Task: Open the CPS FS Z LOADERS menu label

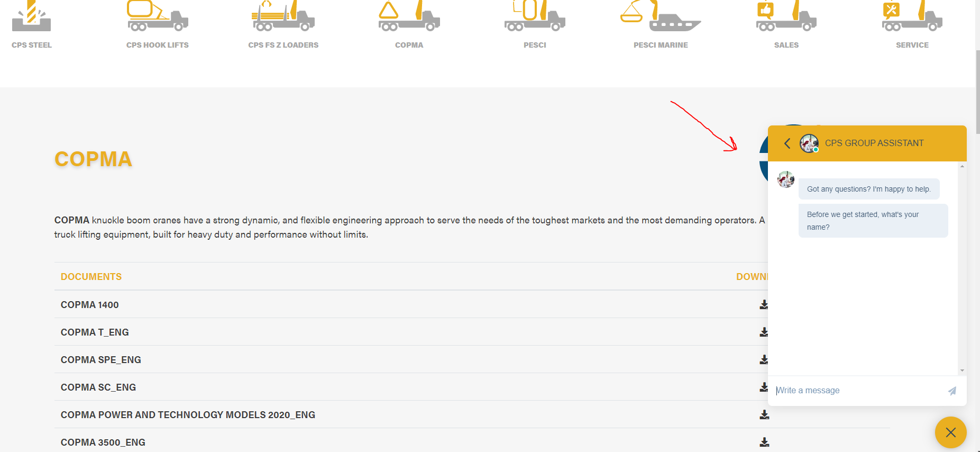Action: 283,45
